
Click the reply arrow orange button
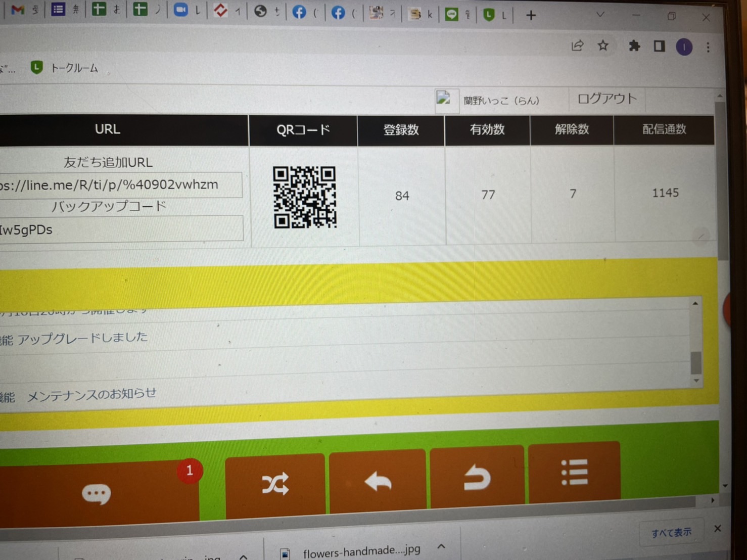click(378, 480)
